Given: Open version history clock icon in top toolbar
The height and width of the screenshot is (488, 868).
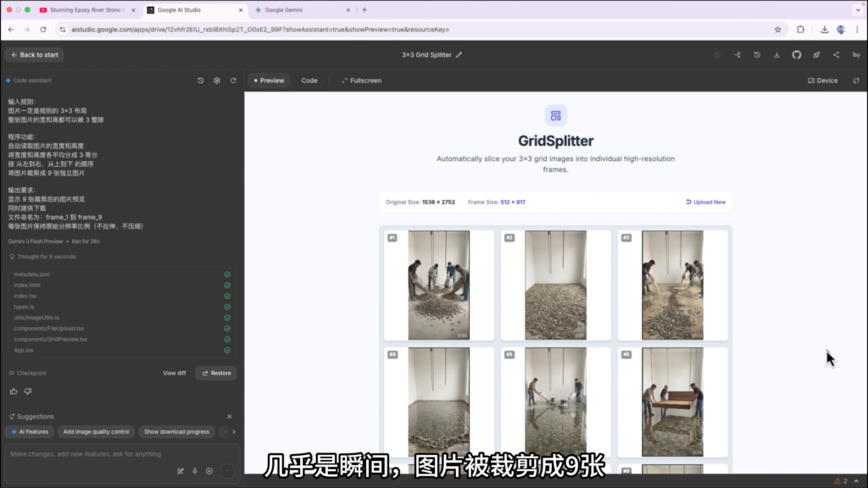Looking at the screenshot, I should pos(757,55).
